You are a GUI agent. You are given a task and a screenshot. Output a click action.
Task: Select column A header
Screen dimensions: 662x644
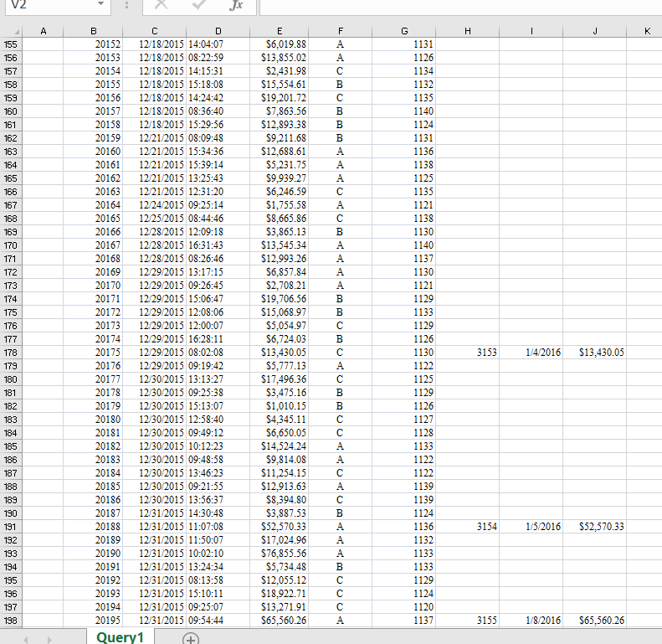(43, 31)
